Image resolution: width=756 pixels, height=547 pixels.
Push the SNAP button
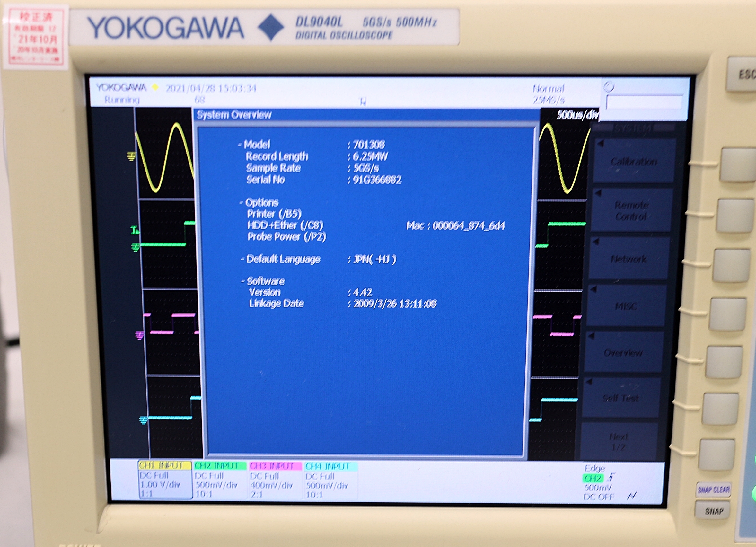(713, 511)
